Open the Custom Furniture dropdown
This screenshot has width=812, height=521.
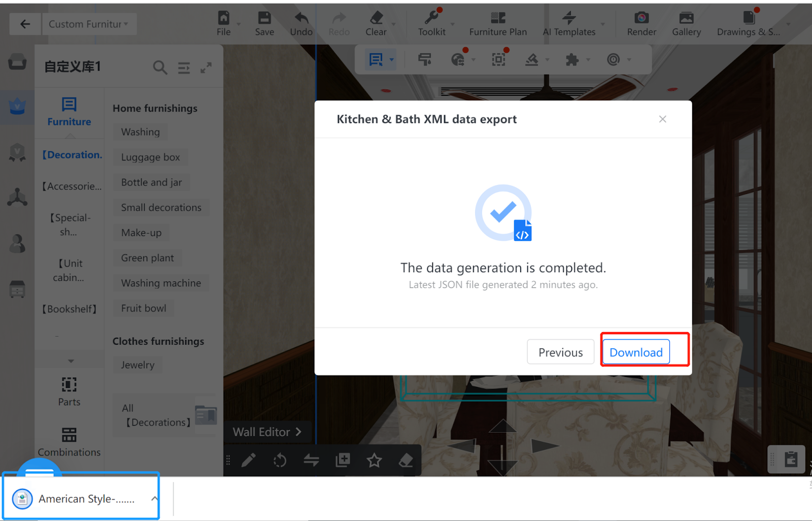point(89,24)
